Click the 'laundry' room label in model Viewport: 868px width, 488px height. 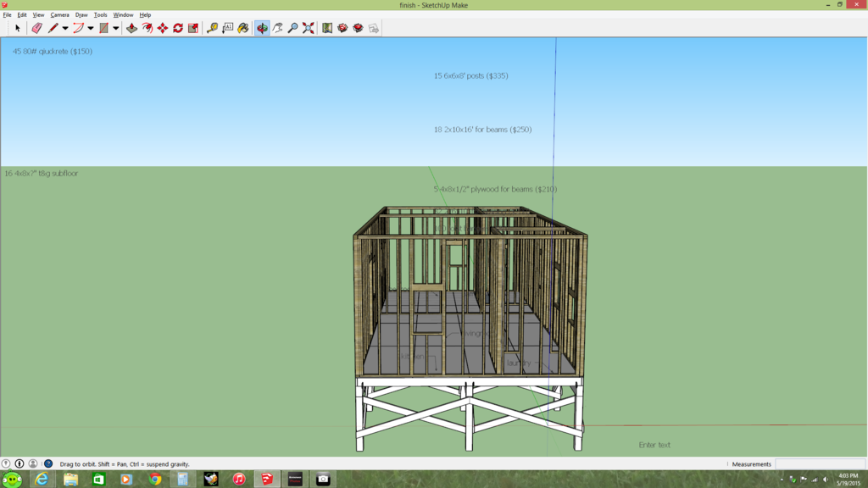coord(520,363)
